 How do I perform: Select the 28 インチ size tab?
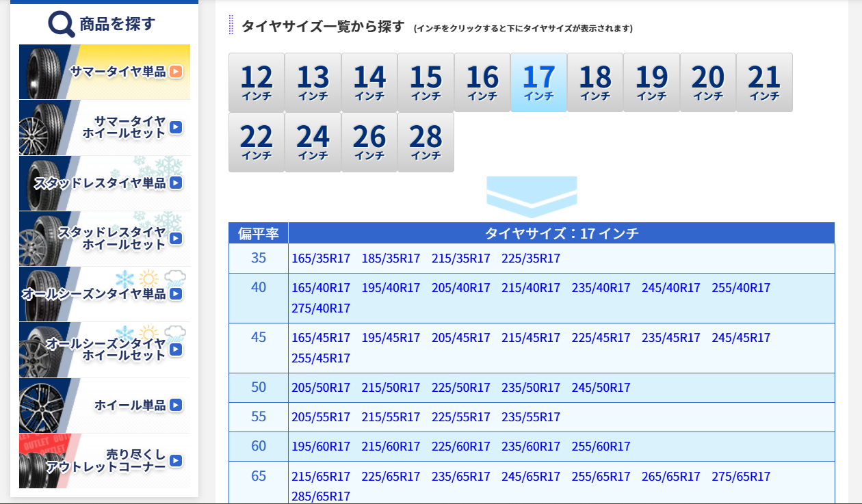pyautogui.click(x=426, y=142)
